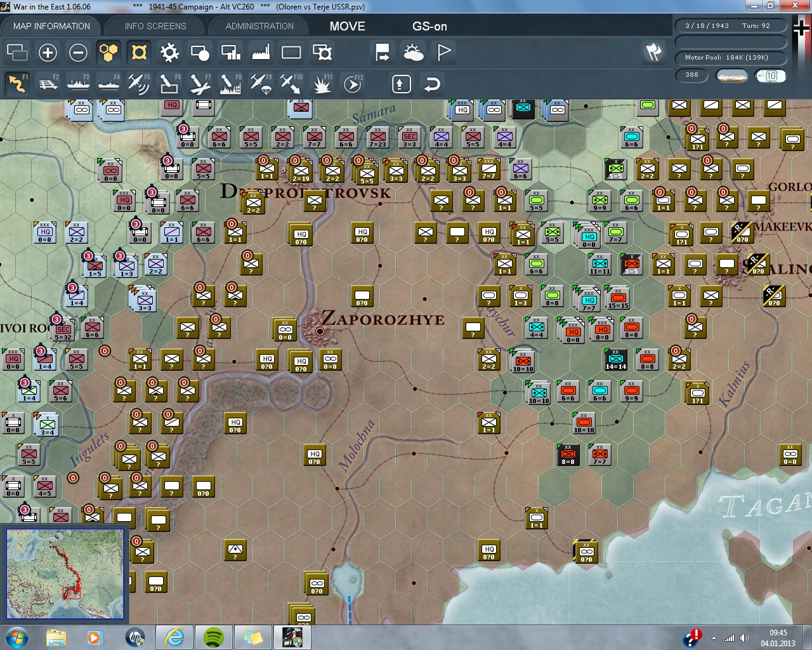Click the up arrow box icon
Screen dimensions: 812x650
401,84
